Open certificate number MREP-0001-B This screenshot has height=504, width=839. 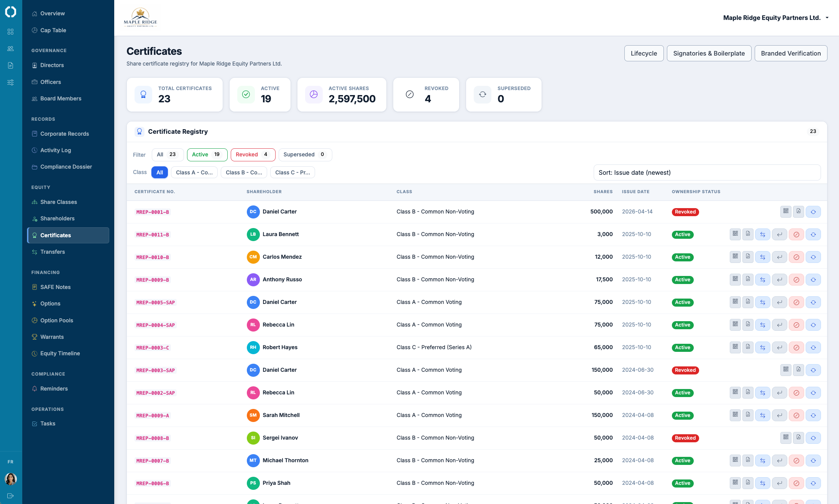pos(153,212)
